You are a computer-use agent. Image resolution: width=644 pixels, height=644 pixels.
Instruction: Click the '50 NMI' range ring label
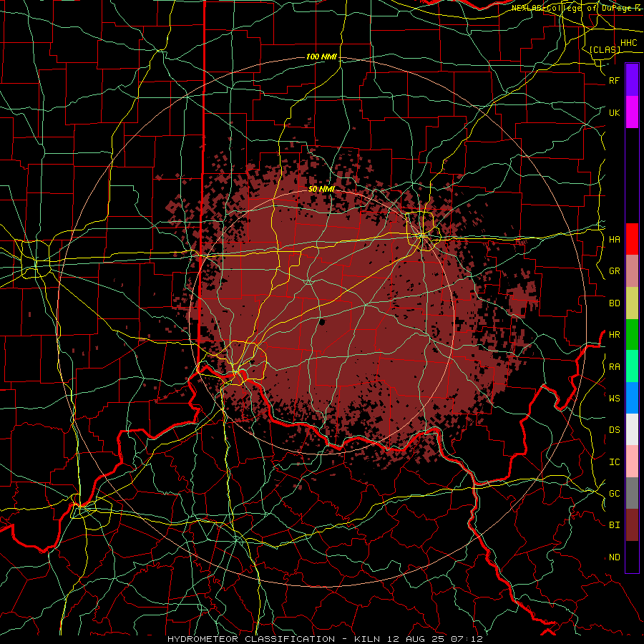coord(321,190)
